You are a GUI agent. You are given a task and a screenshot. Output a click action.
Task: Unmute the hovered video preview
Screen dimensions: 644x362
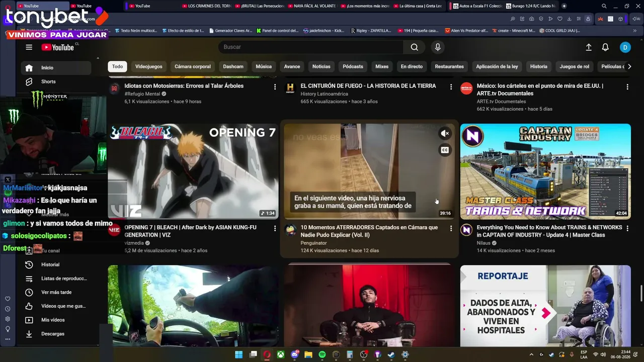pyautogui.click(x=445, y=133)
